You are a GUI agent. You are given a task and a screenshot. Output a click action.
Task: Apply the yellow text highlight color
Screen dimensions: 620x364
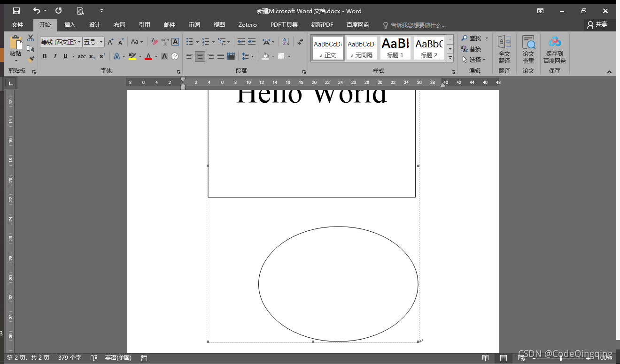click(x=132, y=56)
